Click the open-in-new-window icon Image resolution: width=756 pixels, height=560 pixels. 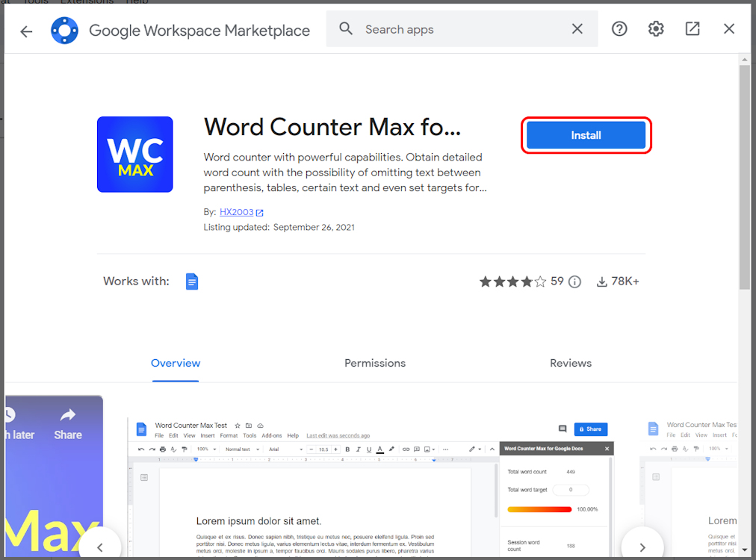pos(693,28)
